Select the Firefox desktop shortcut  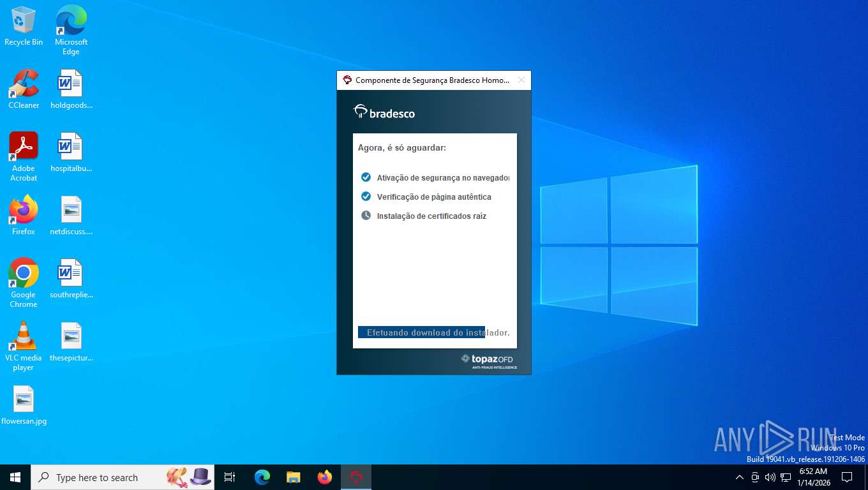24,216
